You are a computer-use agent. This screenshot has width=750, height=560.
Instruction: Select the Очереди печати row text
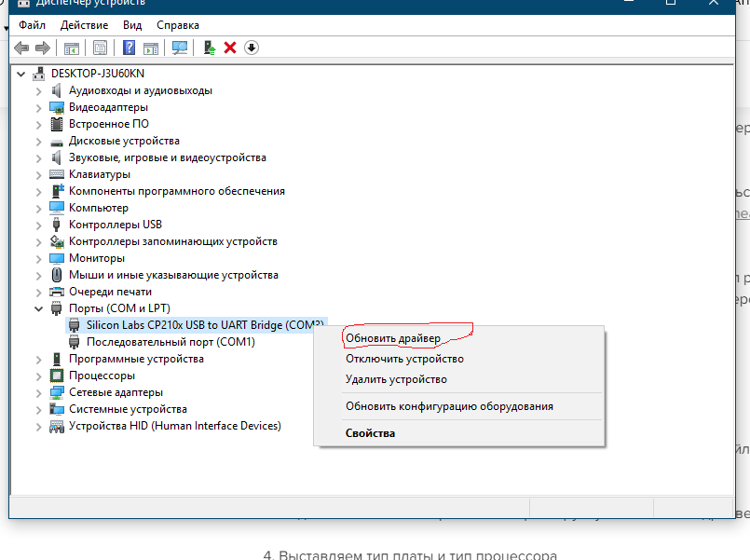coord(110,292)
